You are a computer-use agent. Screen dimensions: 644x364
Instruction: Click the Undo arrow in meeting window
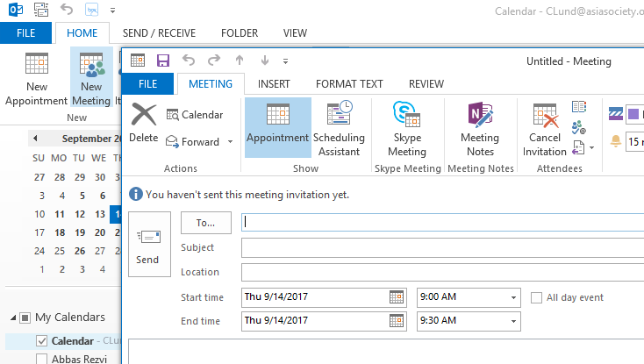(188, 61)
